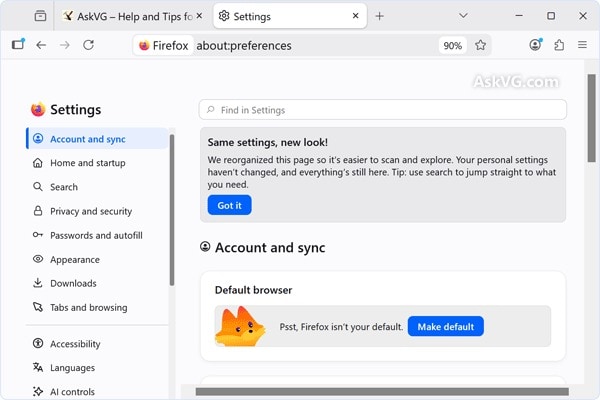
Task: Switch to the AskVG – Help and Tips tab
Action: point(132,16)
